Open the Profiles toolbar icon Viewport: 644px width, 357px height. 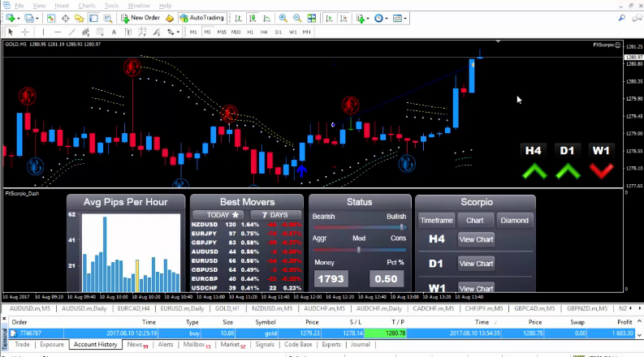(x=28, y=18)
